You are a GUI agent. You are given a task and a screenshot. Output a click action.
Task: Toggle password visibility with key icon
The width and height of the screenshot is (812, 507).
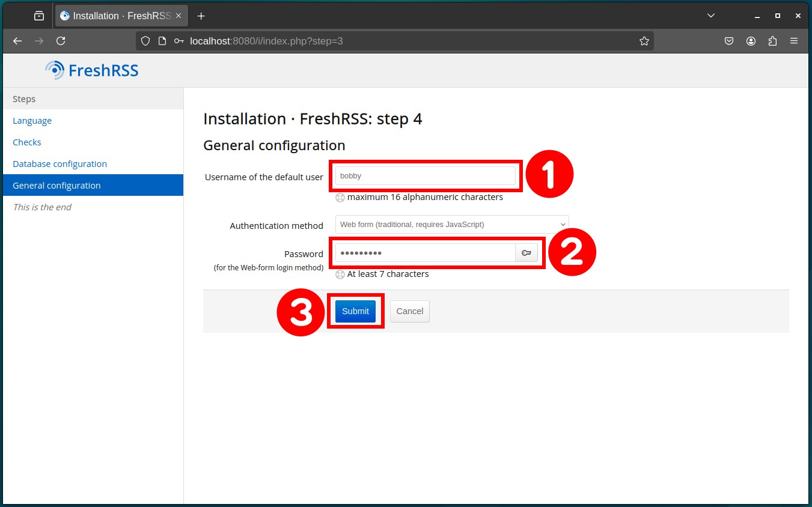tap(527, 253)
